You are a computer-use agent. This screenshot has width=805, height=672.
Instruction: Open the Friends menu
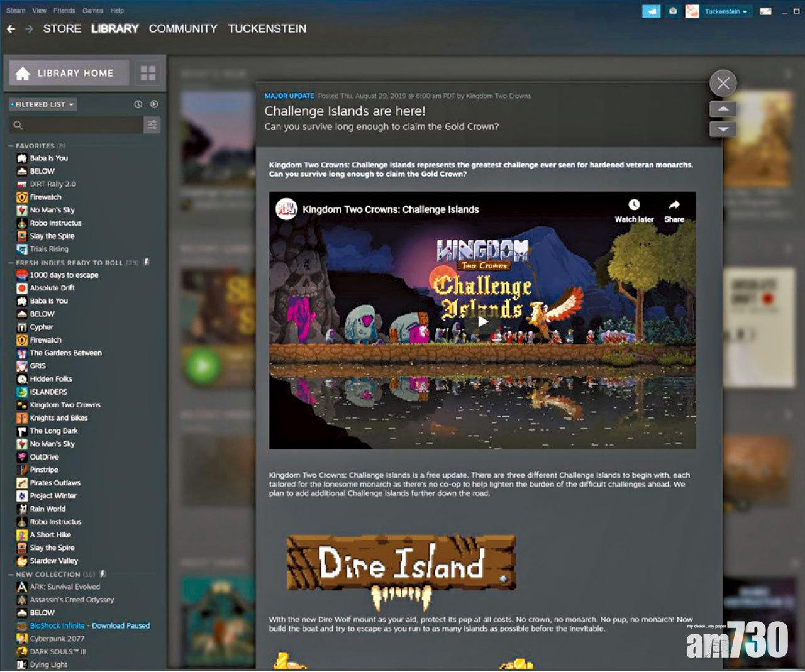point(64,11)
